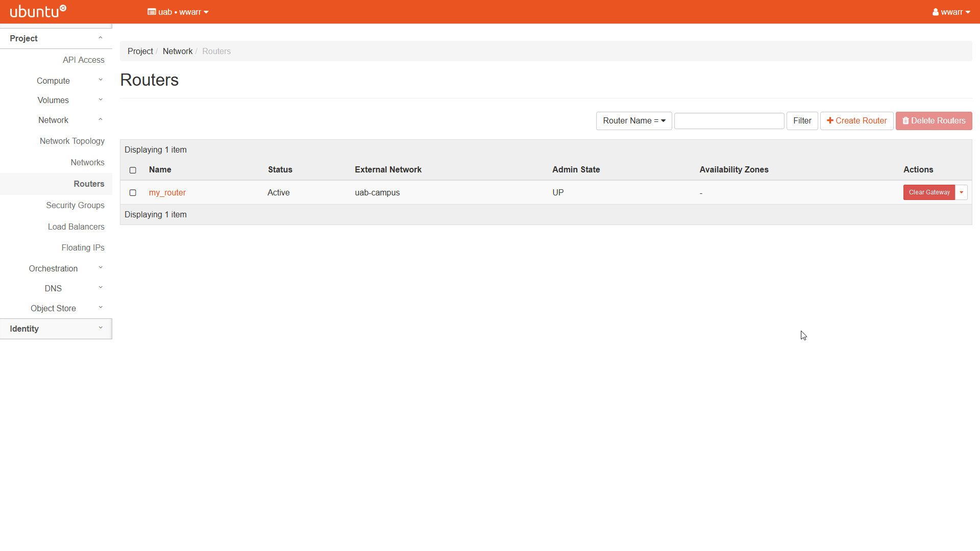Click the UP admin state cell

(x=558, y=192)
